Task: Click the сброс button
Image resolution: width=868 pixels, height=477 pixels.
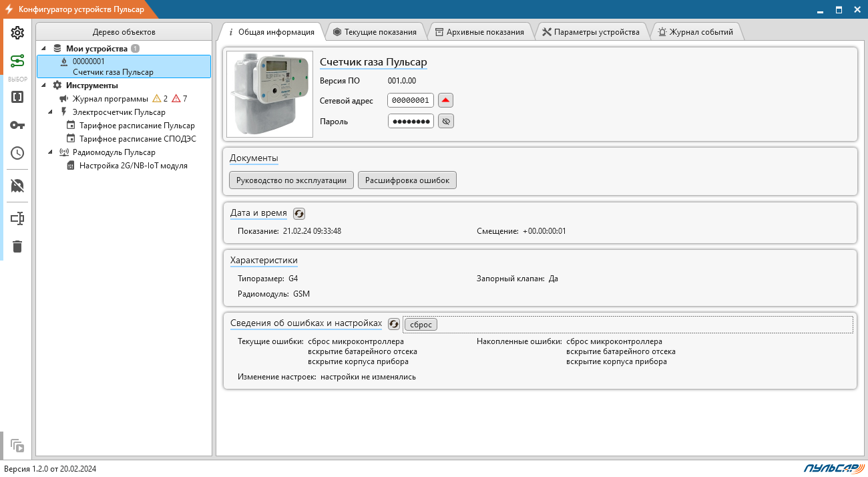Action: 421,324
